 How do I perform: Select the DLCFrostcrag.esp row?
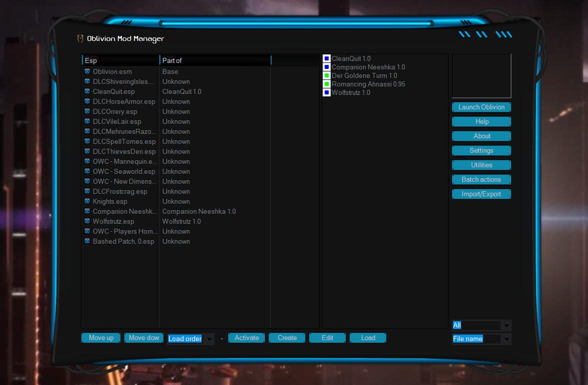pos(120,191)
